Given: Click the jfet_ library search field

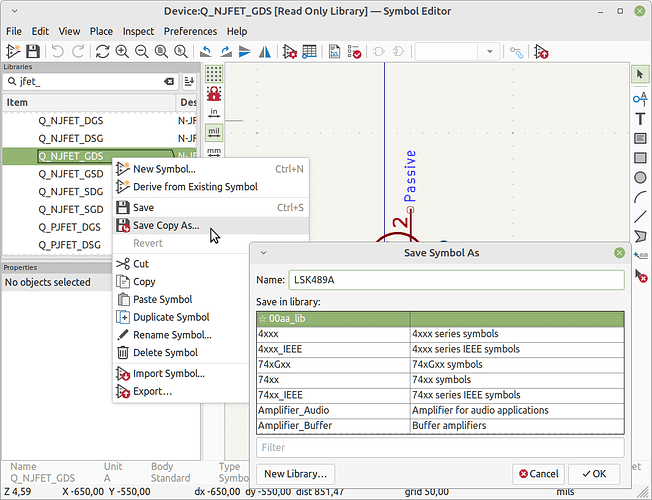Looking at the screenshot, I should pyautogui.click(x=91, y=82).
